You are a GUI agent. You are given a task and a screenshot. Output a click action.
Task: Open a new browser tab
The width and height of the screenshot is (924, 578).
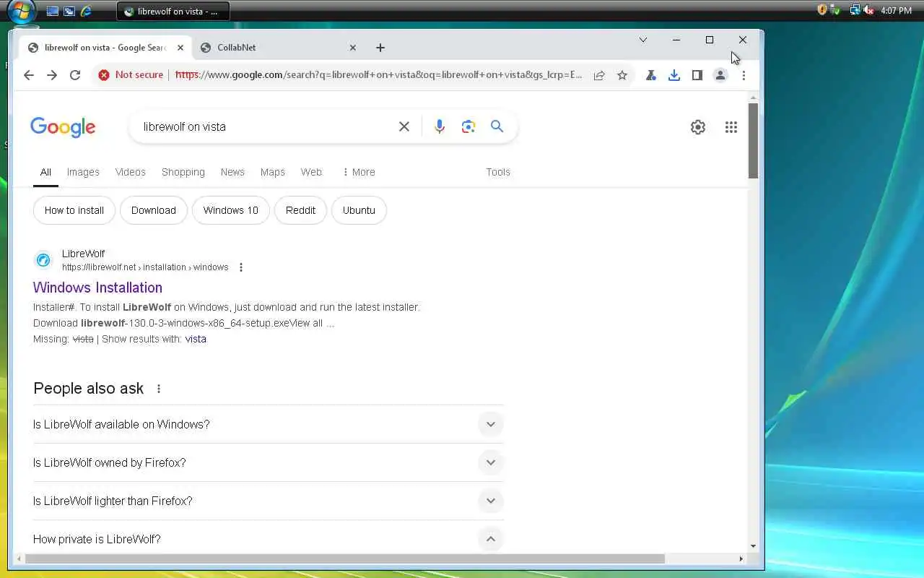380,48
